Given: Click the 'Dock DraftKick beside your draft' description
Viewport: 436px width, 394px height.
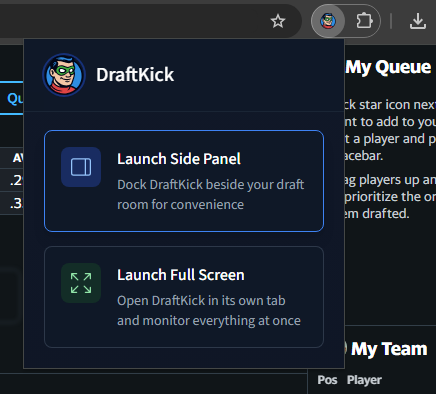Looking at the screenshot, I should [210, 194].
